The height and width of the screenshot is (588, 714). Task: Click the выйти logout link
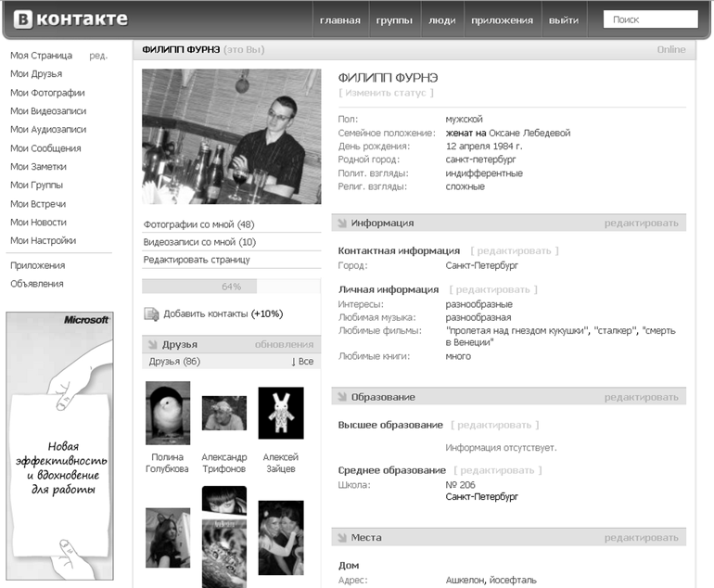point(563,20)
